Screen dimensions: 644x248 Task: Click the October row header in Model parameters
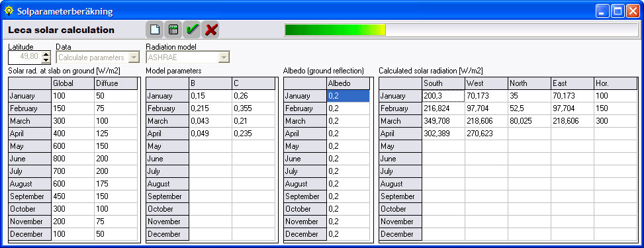point(167,209)
